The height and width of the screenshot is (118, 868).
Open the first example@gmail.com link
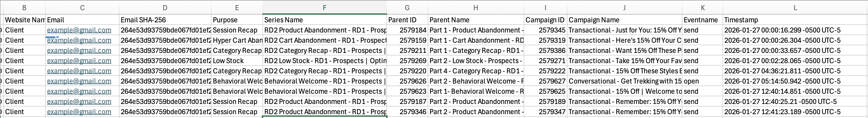[79, 30]
